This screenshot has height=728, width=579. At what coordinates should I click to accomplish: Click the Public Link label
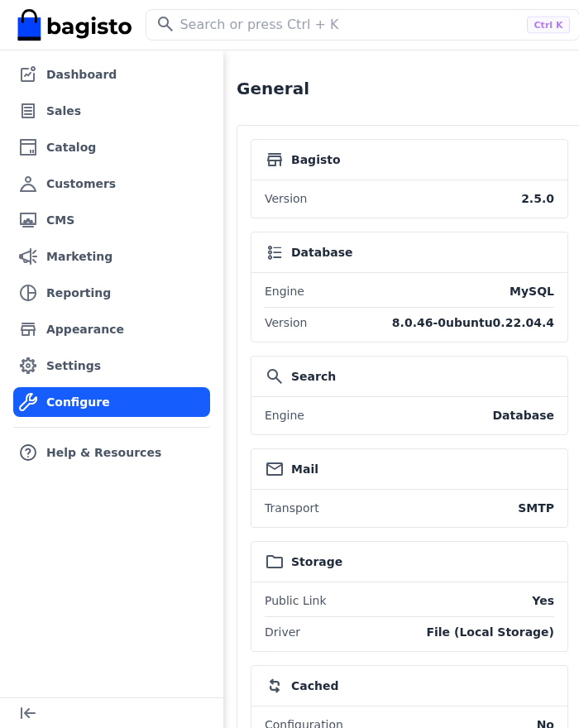pos(295,601)
